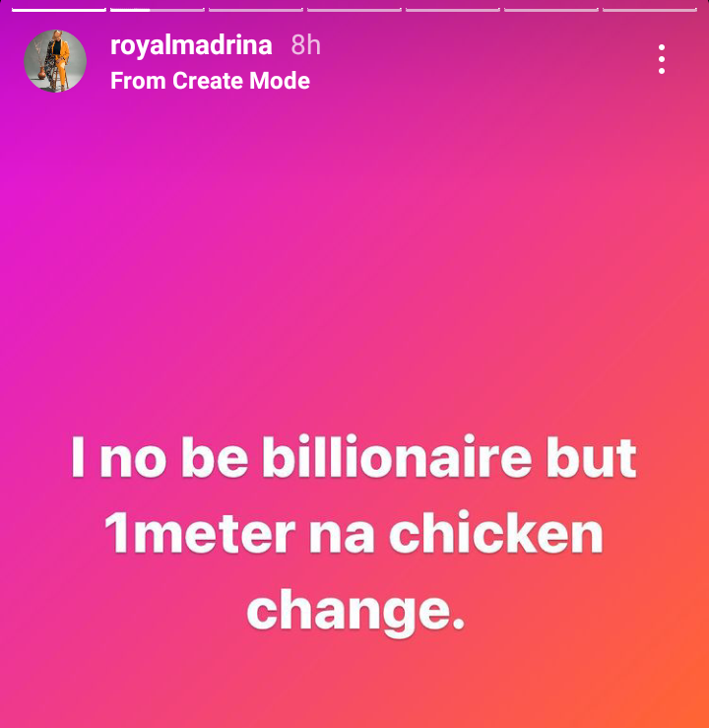Viewport: 709px width, 728px height.
Task: Tap the empty gradient area above the text
Action: point(354,260)
